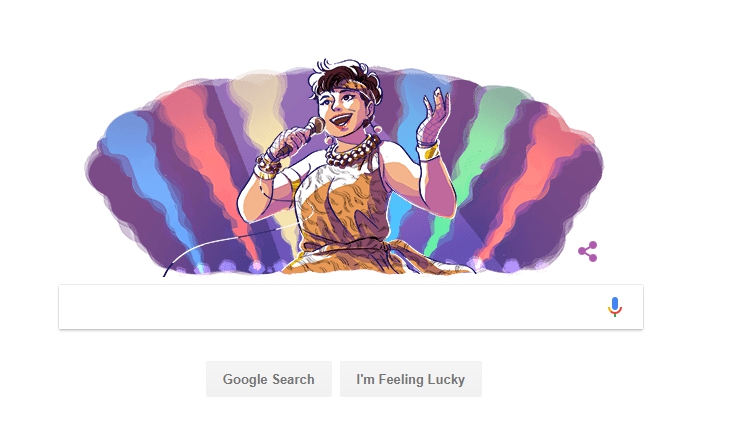Click the handheld microphone the singer holds
This screenshot has height=425, width=738.
pos(301,136)
